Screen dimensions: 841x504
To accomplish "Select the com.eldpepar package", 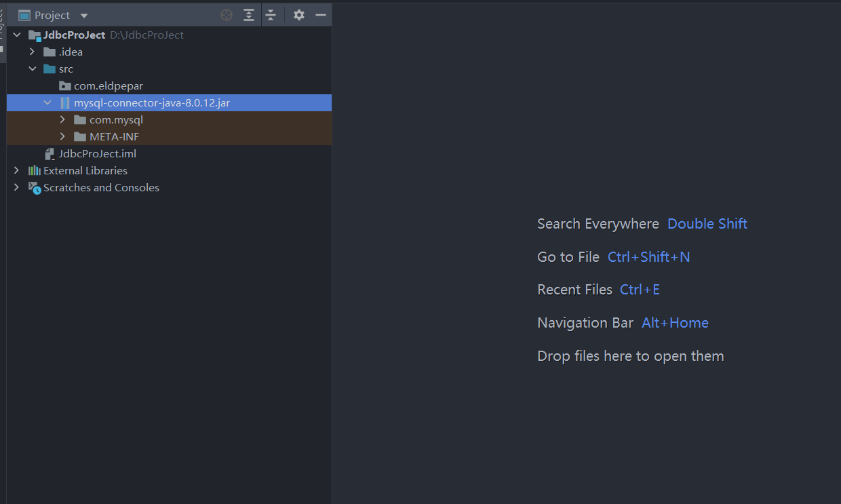I will coord(109,85).
